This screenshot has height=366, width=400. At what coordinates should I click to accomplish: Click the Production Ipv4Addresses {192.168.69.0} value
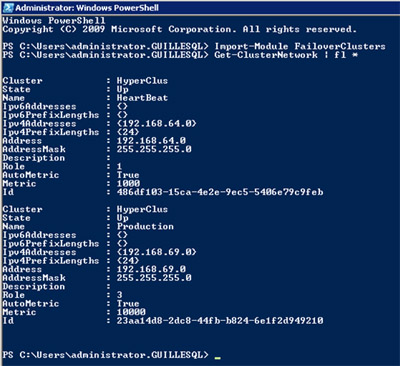[x=157, y=252]
